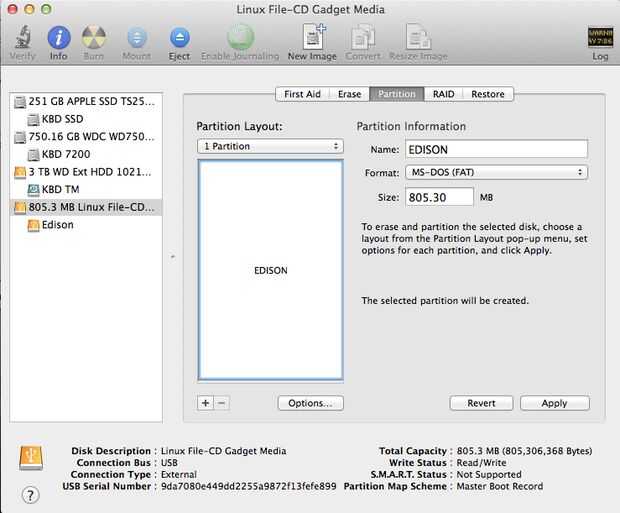Eject the disk with the Eject icon
Image resolution: width=620 pixels, height=513 pixels.
click(x=180, y=38)
